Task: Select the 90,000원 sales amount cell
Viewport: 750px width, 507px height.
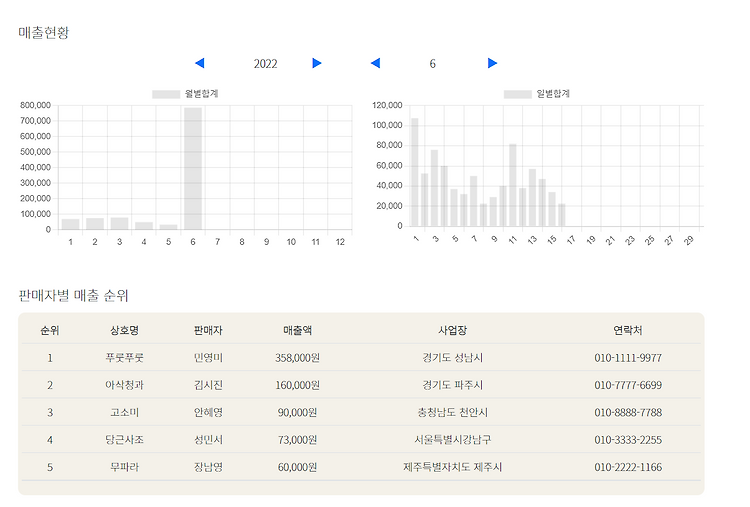Action: coord(297,412)
